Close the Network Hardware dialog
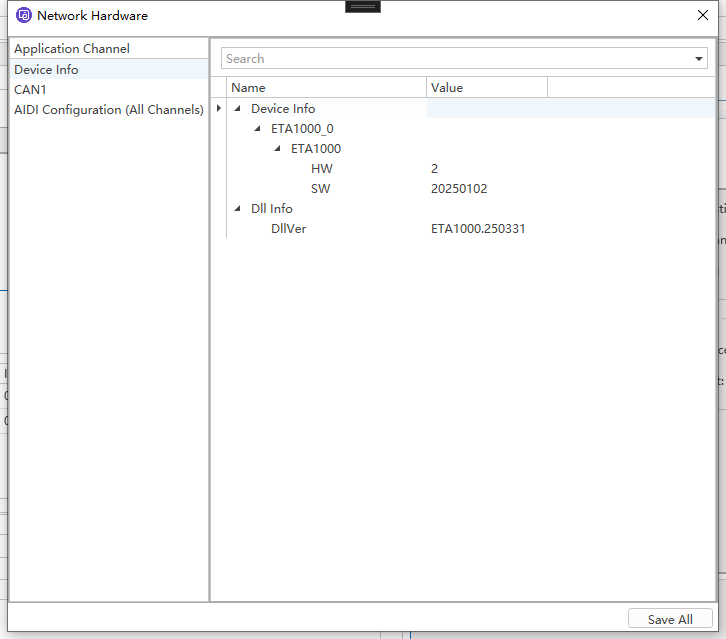The height and width of the screenshot is (639, 726). tap(703, 15)
